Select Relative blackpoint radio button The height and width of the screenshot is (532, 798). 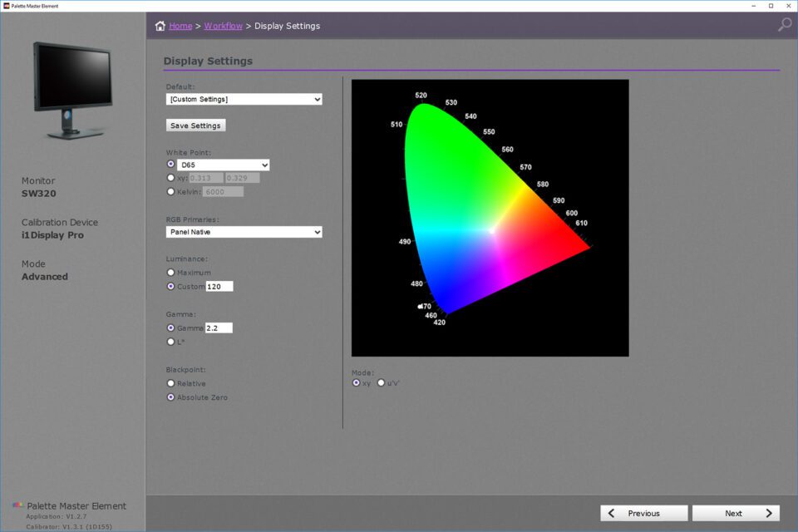tap(170, 383)
